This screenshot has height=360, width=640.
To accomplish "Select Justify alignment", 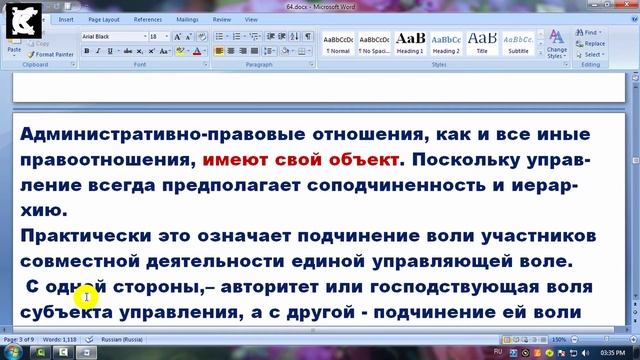I will coord(255,51).
